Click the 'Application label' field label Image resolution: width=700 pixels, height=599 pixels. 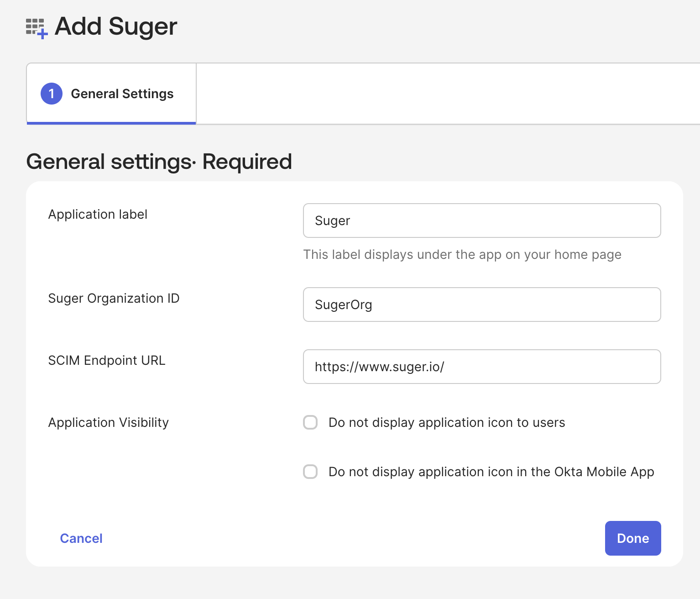pos(98,215)
